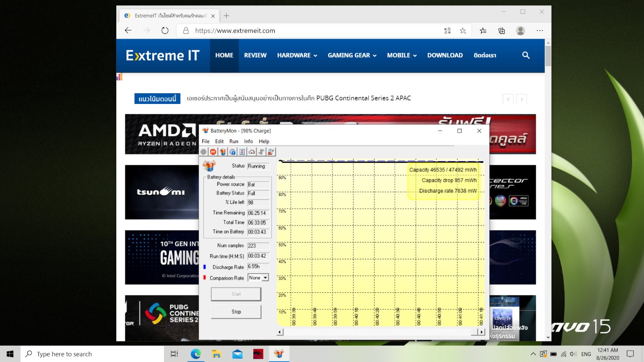Click the last toolbar icon in BatteryMon toolbar

tap(271, 152)
